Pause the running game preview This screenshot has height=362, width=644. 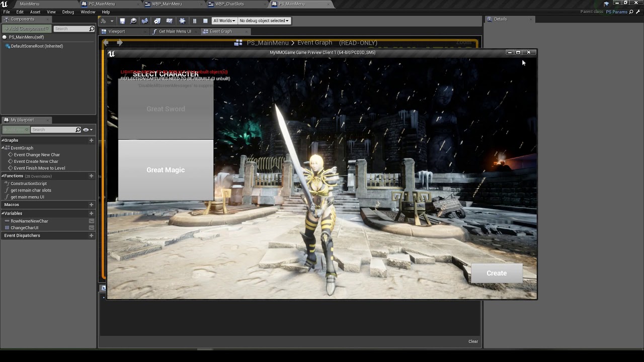tap(195, 21)
